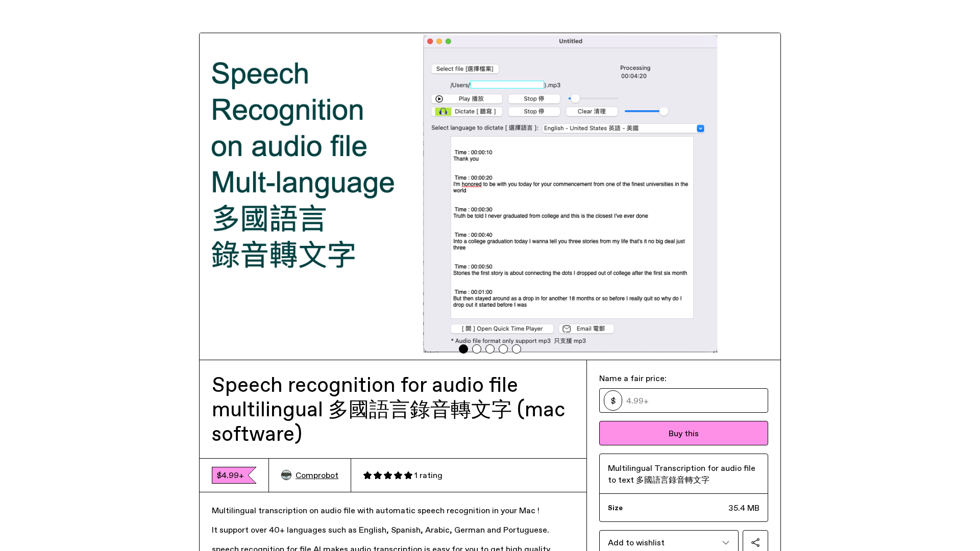Select the first carousel dot
The height and width of the screenshot is (551, 980).
463,349
